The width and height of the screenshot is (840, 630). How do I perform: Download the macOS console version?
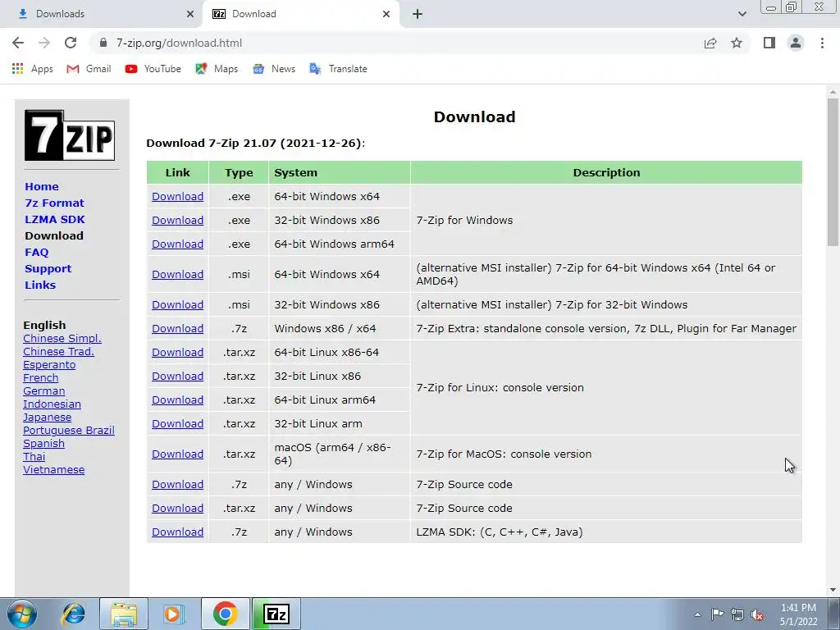tap(177, 454)
